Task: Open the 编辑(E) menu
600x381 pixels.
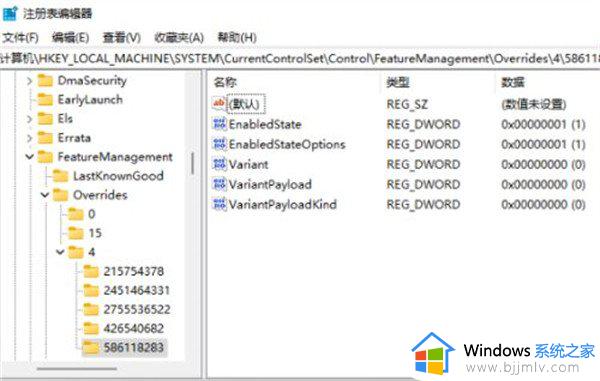Action: [x=70, y=37]
